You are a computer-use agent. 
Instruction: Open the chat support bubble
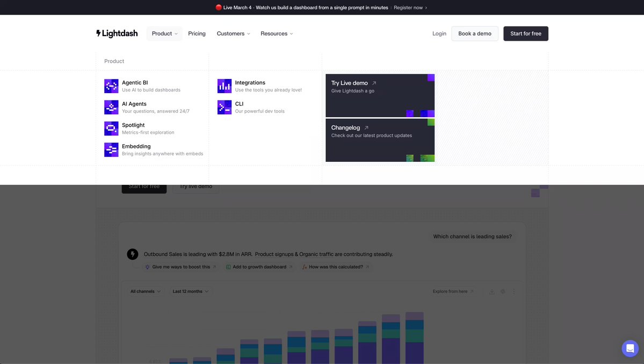click(630, 348)
